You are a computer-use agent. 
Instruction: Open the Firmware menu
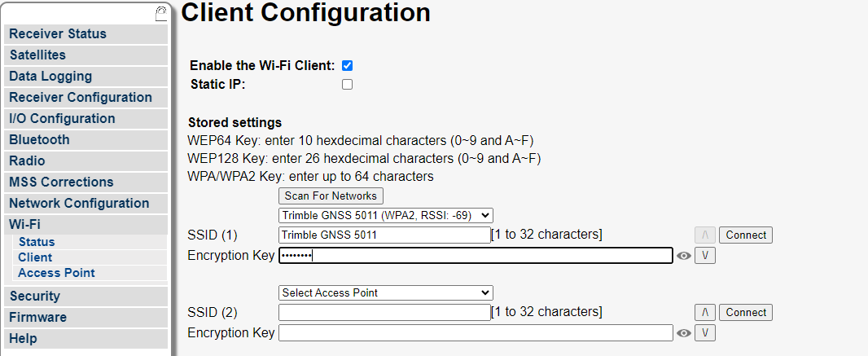point(85,317)
